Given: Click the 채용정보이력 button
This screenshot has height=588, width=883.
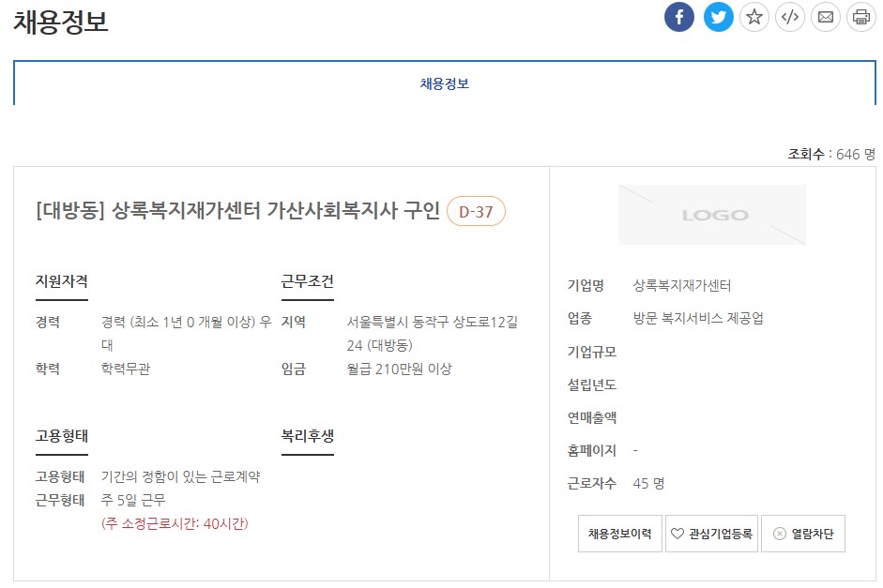Looking at the screenshot, I should pos(620,534).
